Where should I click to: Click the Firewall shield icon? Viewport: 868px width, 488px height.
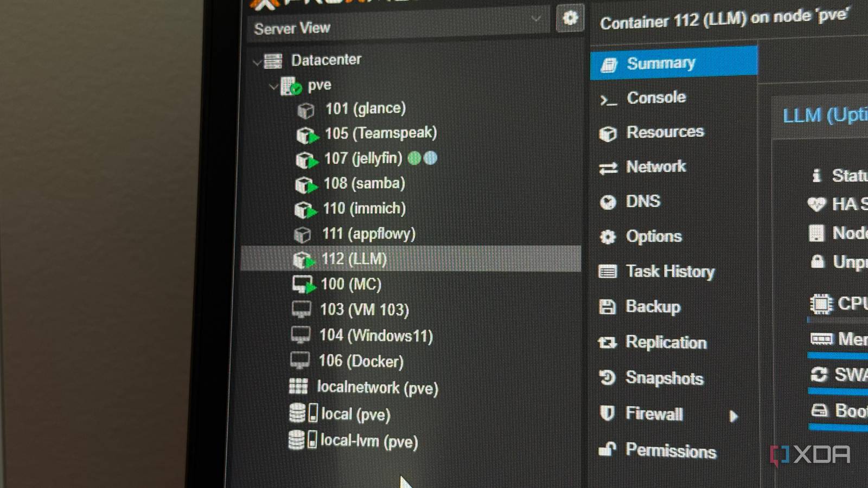click(x=607, y=413)
